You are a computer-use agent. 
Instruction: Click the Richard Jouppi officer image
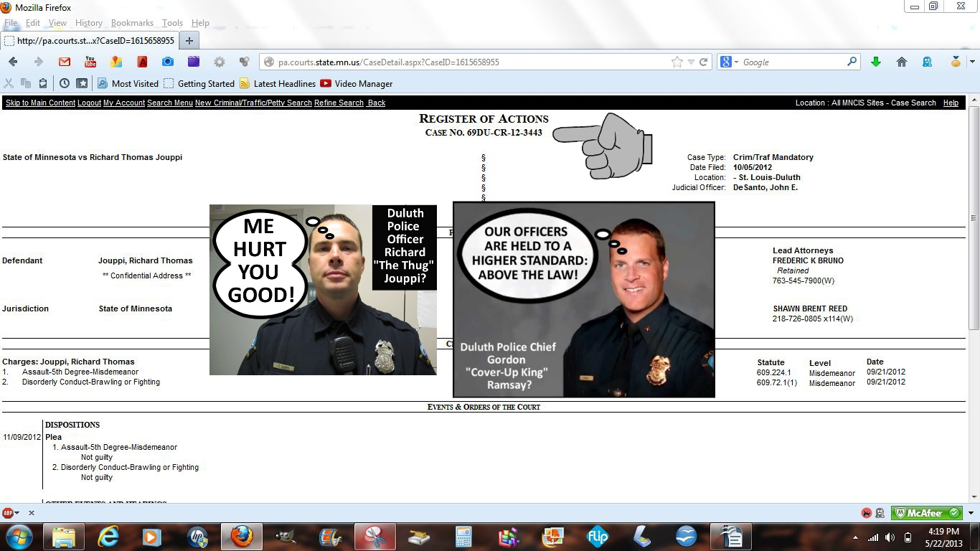(323, 290)
